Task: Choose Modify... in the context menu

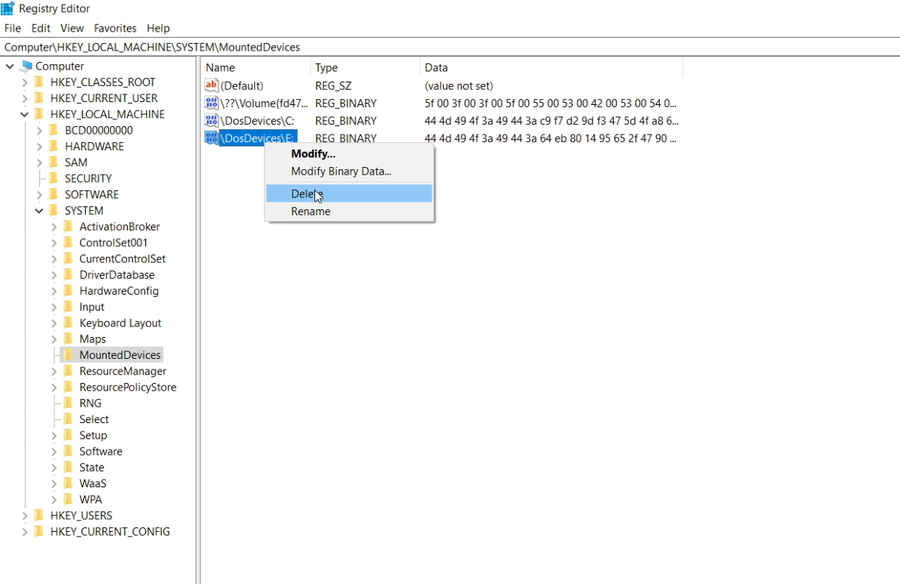Action: click(x=349, y=154)
